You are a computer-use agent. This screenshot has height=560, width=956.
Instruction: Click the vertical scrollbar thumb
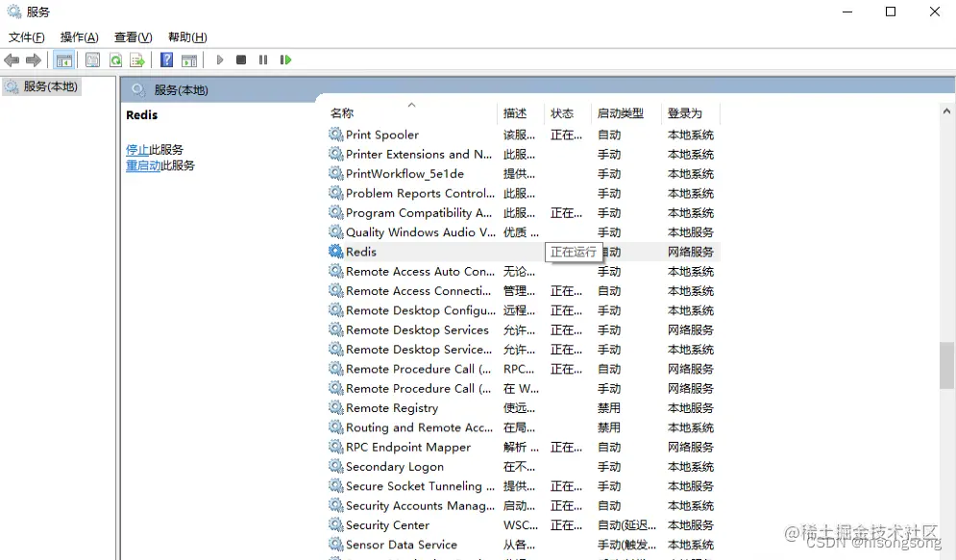(x=946, y=365)
